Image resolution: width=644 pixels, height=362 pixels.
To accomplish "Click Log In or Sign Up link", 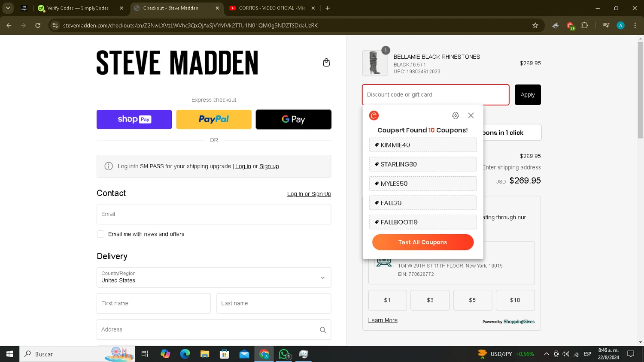I will pyautogui.click(x=309, y=194).
